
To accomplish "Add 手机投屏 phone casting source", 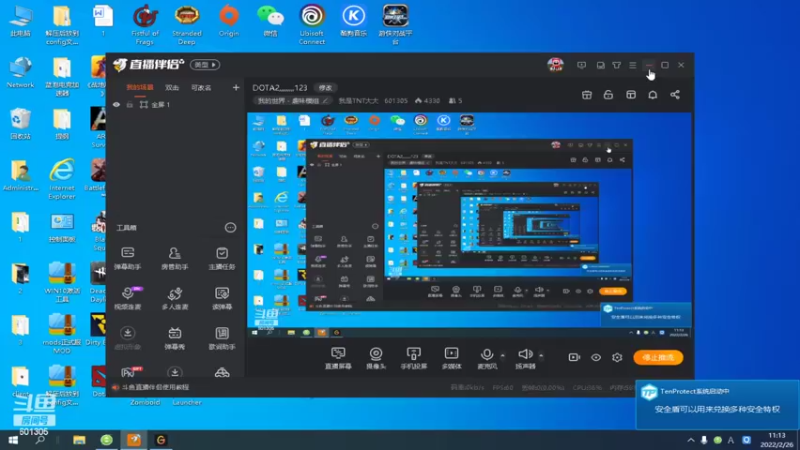I will point(414,358).
